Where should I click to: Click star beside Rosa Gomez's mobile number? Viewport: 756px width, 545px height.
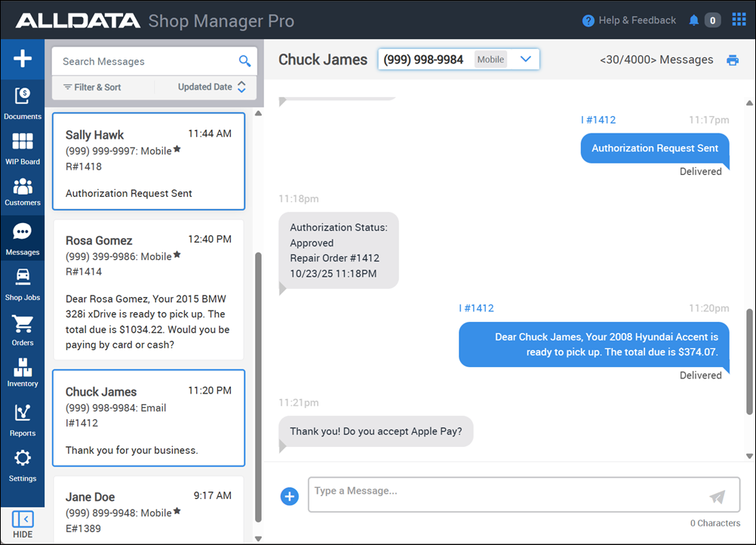[177, 255]
